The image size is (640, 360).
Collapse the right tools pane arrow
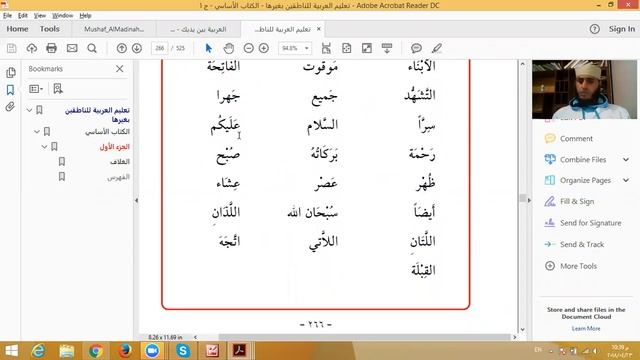(529, 200)
